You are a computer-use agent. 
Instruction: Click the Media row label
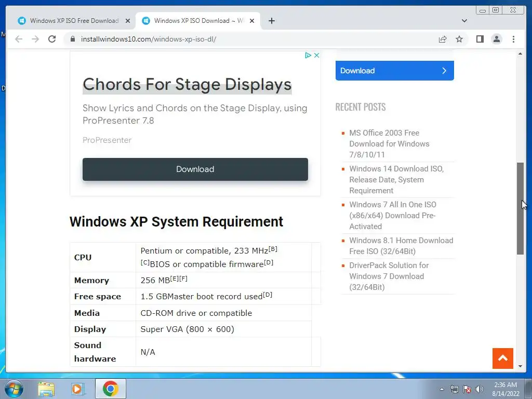click(87, 313)
